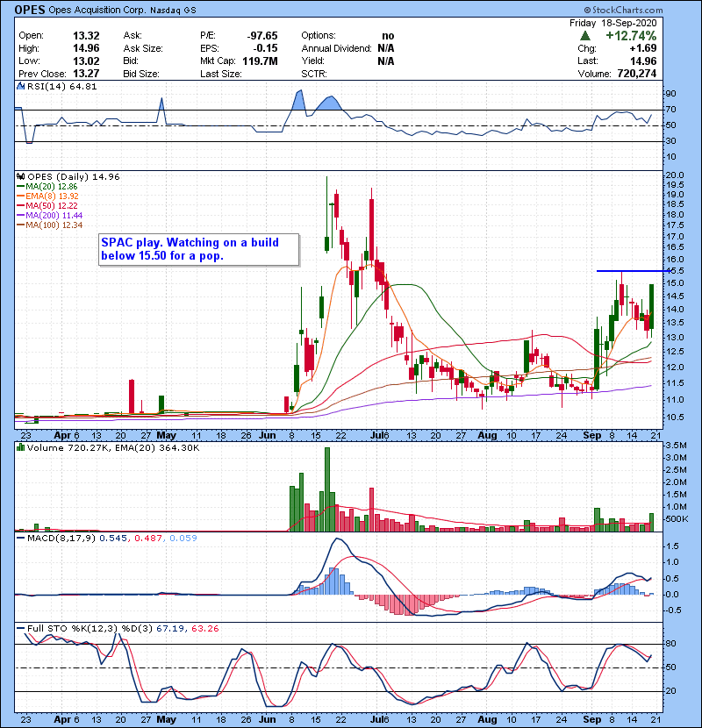Click the Yield N/A value
Image resolution: width=702 pixels, height=728 pixels.
point(386,61)
